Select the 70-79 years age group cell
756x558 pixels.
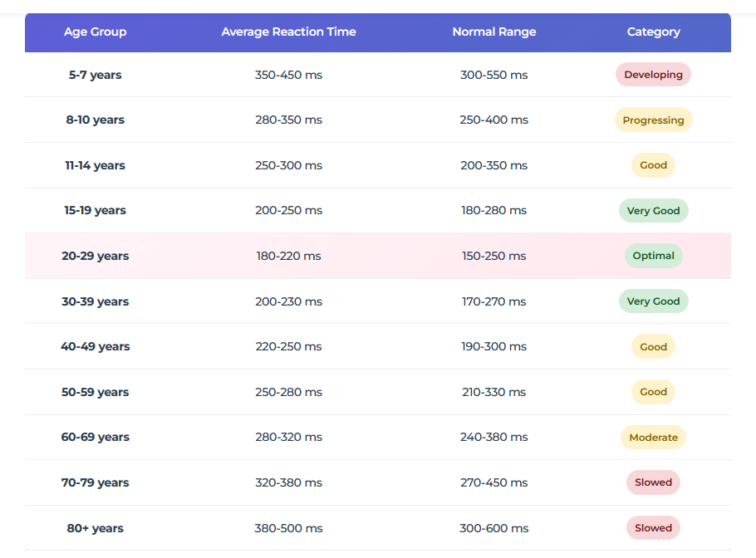tap(95, 482)
